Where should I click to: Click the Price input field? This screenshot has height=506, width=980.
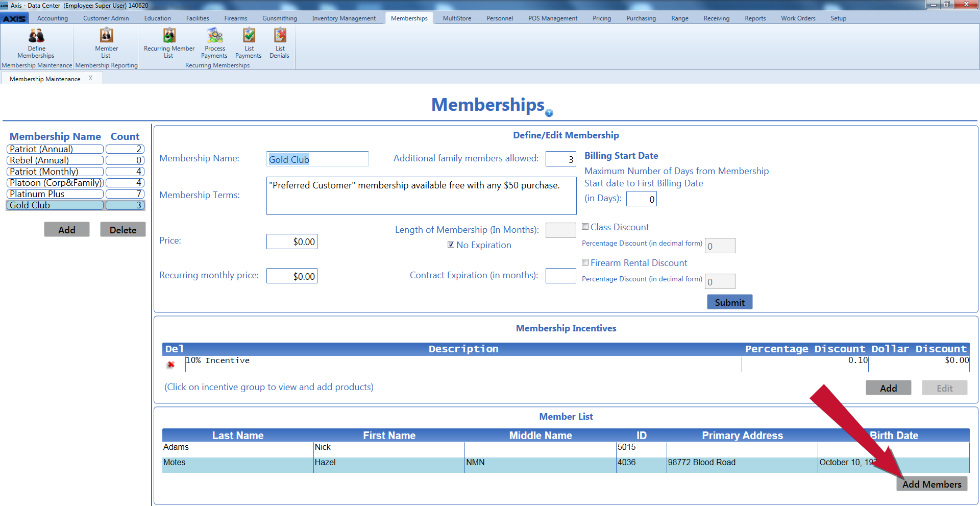(x=292, y=242)
